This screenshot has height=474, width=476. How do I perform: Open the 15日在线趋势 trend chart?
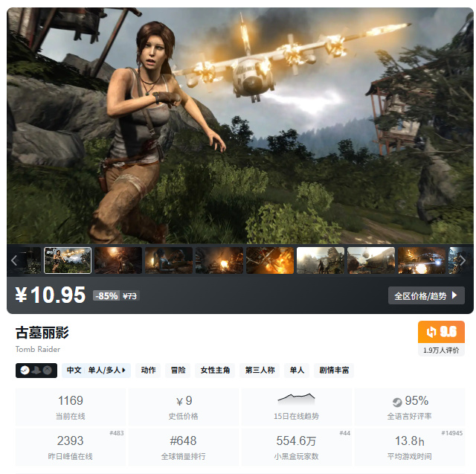pyautogui.click(x=297, y=407)
